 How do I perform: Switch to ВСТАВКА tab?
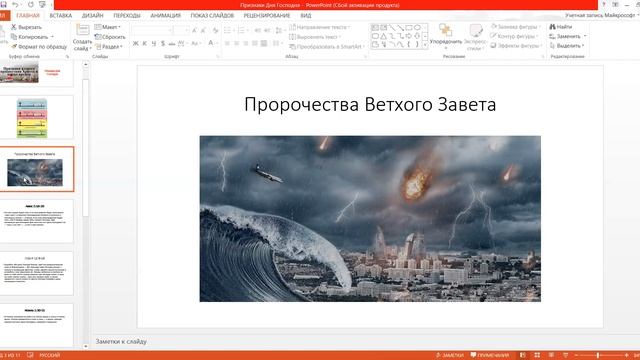[x=61, y=16]
